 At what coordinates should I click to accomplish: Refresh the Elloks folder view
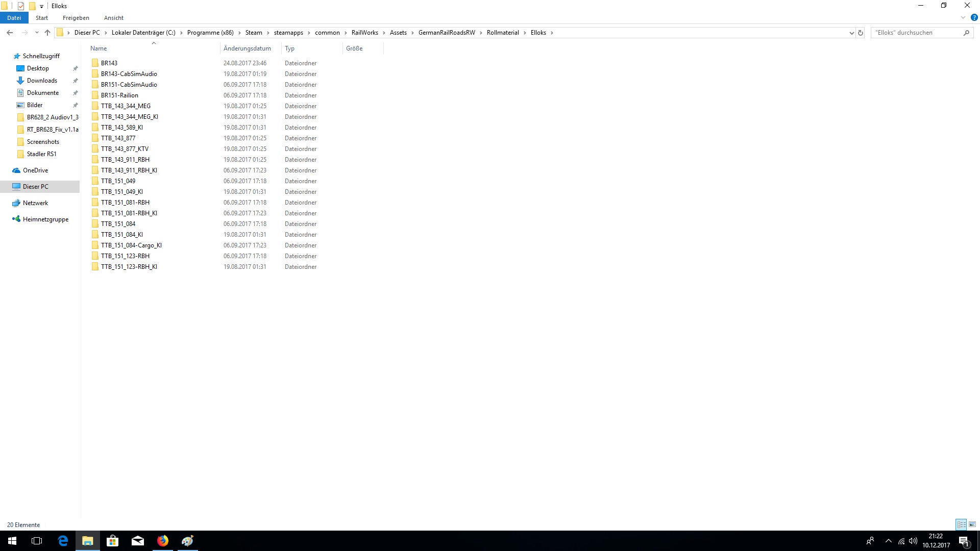click(861, 33)
